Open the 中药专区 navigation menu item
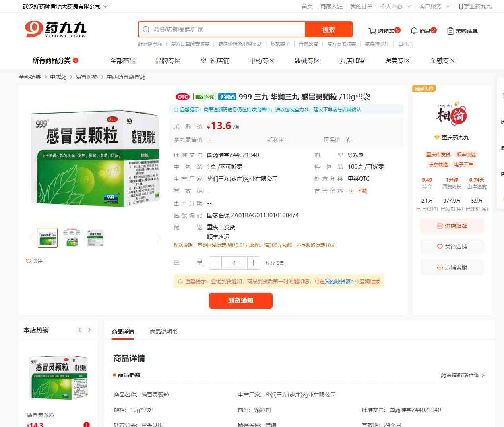Viewport: 504px width, 427px height. (262, 60)
